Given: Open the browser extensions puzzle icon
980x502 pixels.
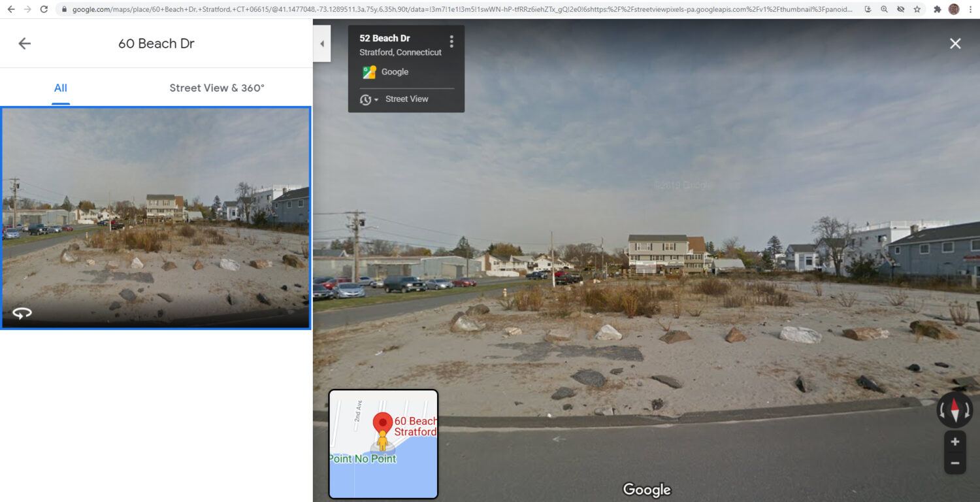Looking at the screenshot, I should tap(938, 9).
